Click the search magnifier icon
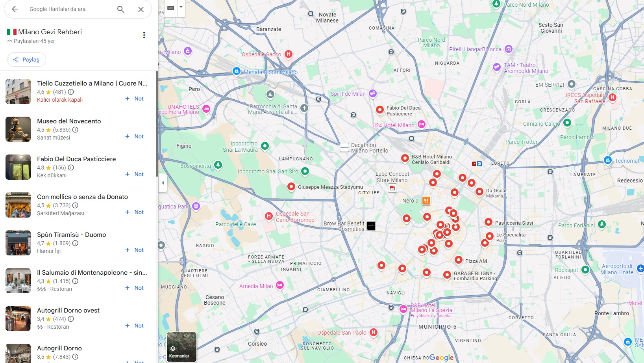 click(x=120, y=9)
